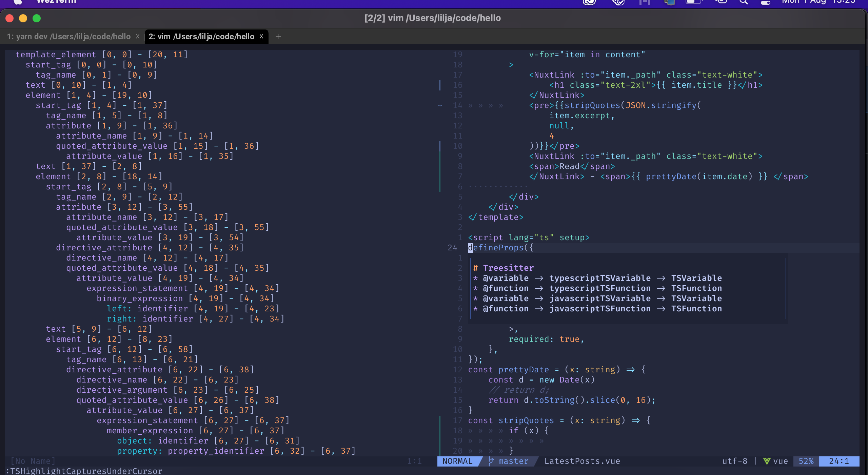Click the 24:1 cursor position indicator
This screenshot has height=475, width=868.
tap(839, 461)
